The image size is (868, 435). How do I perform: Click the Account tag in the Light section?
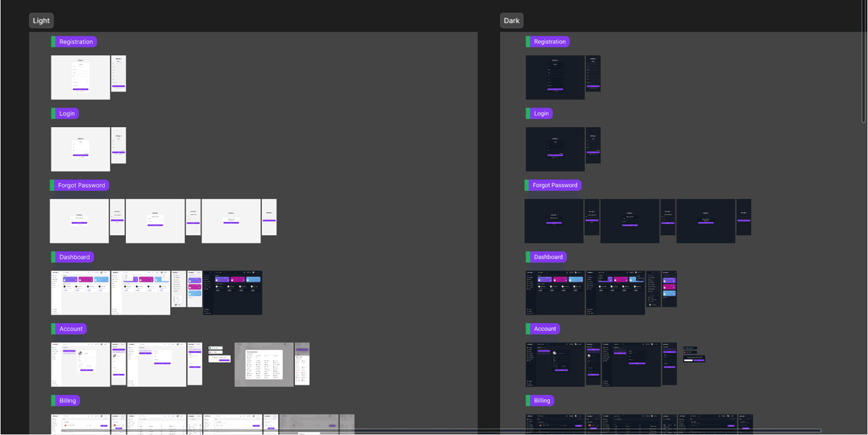click(x=71, y=329)
